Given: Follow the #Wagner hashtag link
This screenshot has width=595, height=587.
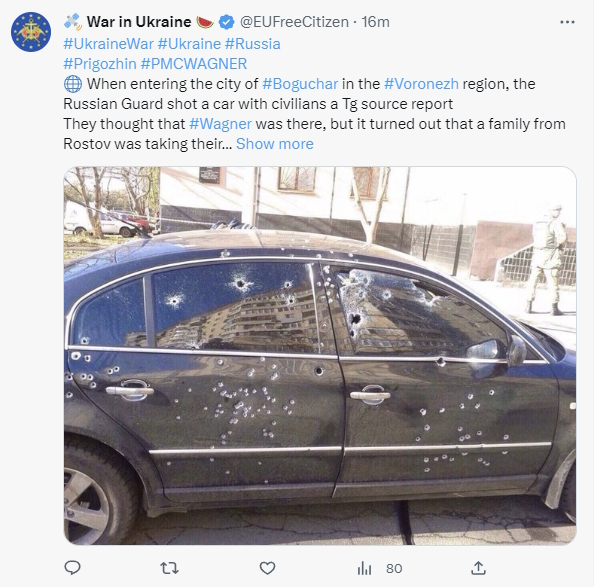Looking at the screenshot, I should click(220, 124).
